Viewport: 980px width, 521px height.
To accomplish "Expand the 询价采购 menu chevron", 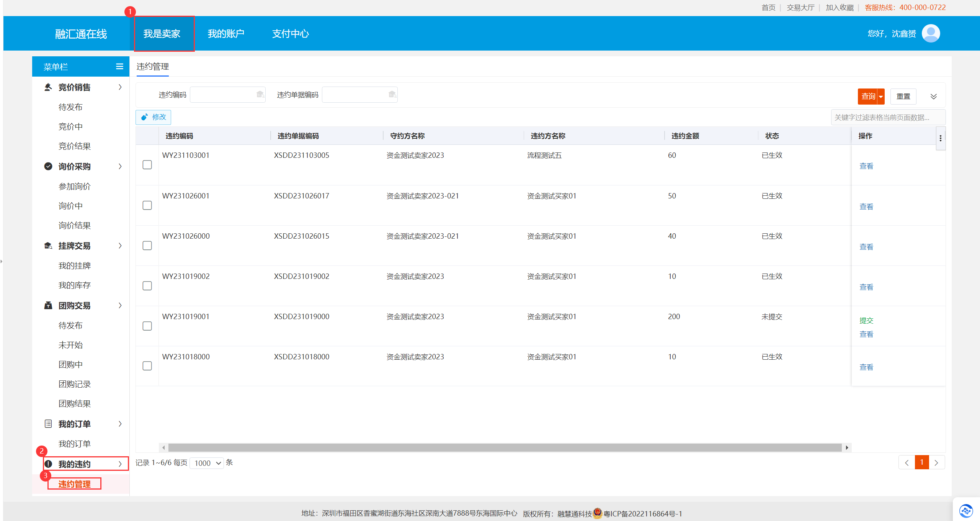I will pos(120,166).
